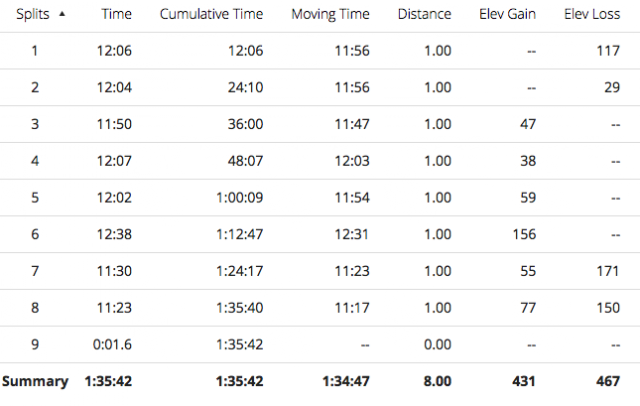Click the sort arrow next to Splits
Image resolution: width=640 pixels, height=406 pixels.
62,14
